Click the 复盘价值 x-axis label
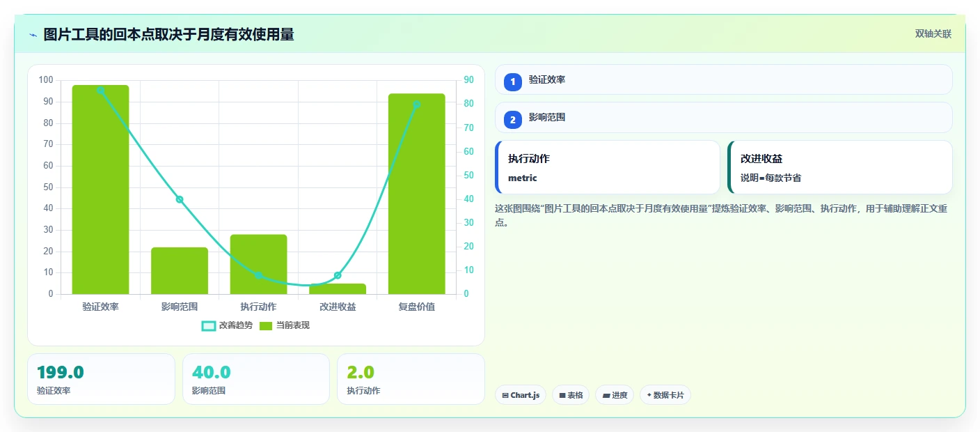This screenshot has height=432, width=980. click(417, 307)
